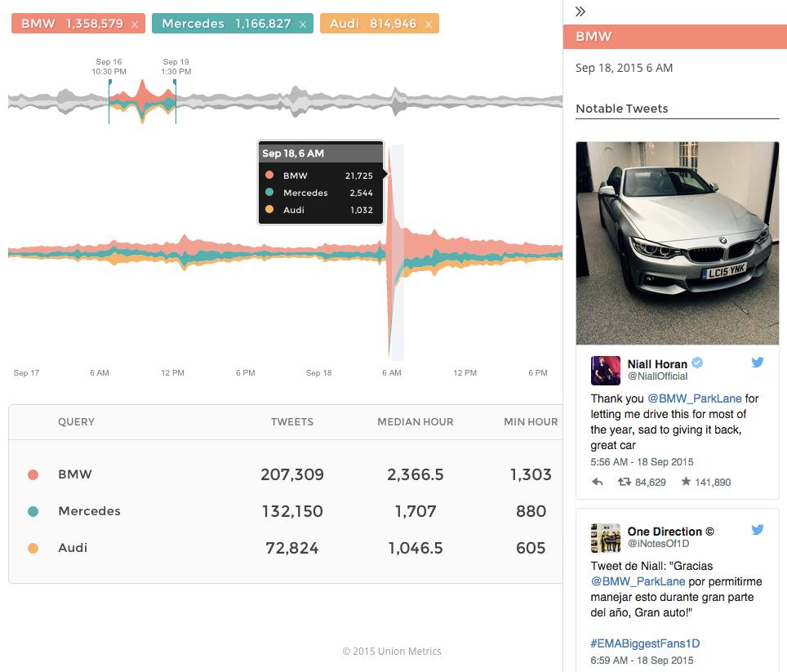Screen dimensions: 787x672
Task: Sort table by MEDIAN HOUR column header
Action: click(415, 422)
